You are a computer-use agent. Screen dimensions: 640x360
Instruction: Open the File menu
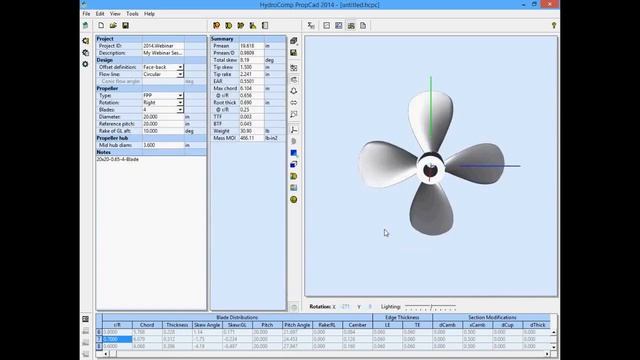[x=87, y=13]
